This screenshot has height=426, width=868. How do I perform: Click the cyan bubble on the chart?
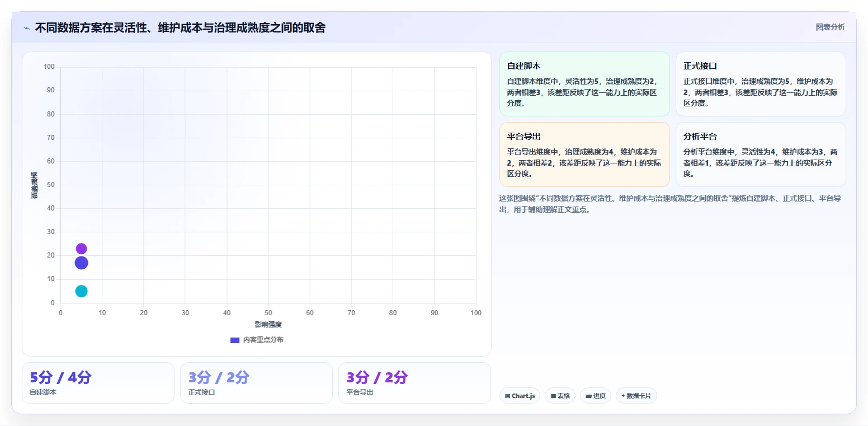81,291
